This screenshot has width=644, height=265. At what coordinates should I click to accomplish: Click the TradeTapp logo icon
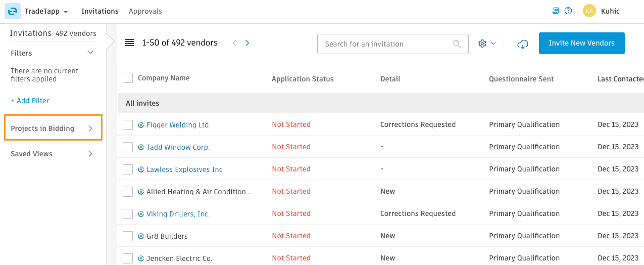13,11
